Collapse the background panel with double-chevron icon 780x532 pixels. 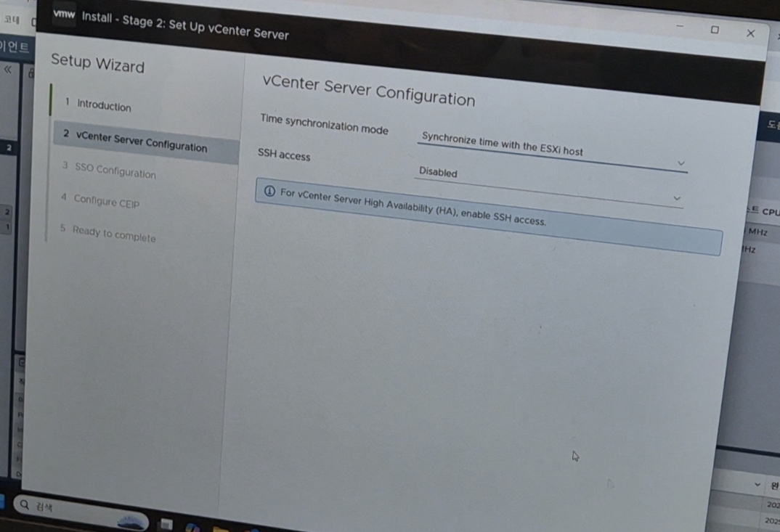click(x=7, y=70)
